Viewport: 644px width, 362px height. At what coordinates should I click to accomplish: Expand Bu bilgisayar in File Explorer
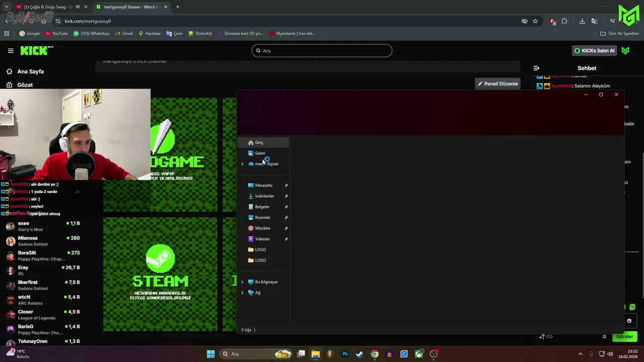(x=242, y=282)
